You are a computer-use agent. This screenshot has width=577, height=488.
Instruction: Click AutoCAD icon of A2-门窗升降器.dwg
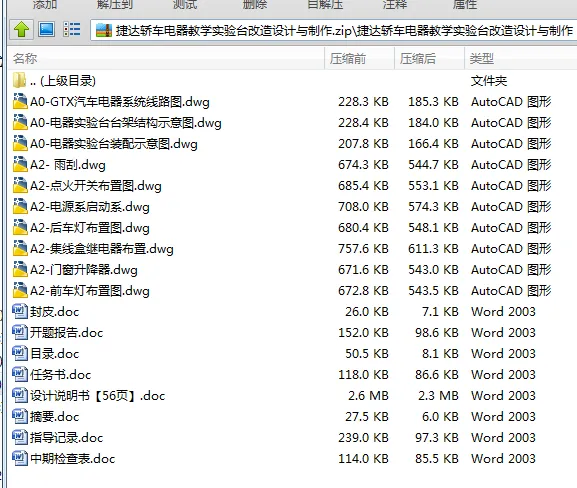20,269
